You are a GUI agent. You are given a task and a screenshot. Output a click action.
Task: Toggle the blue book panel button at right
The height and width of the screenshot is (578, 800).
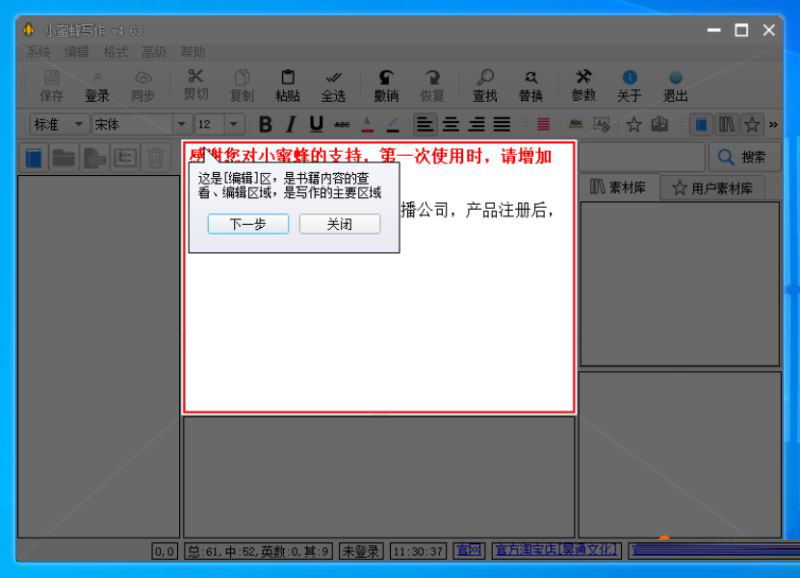point(701,124)
